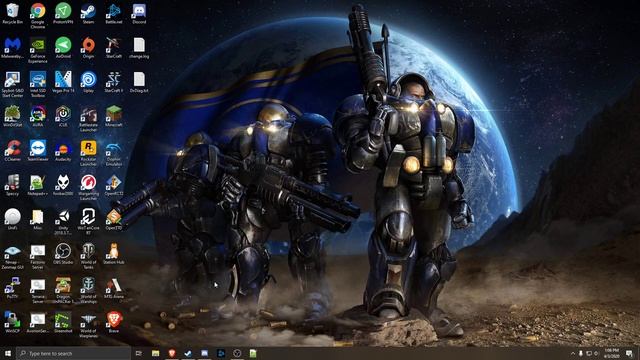The image size is (640, 360).
Task: Click the World of Tanks shortcut
Action: 88,256
